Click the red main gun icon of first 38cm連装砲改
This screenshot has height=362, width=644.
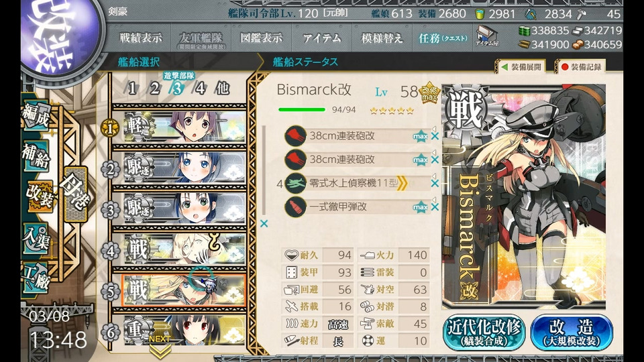295,136
